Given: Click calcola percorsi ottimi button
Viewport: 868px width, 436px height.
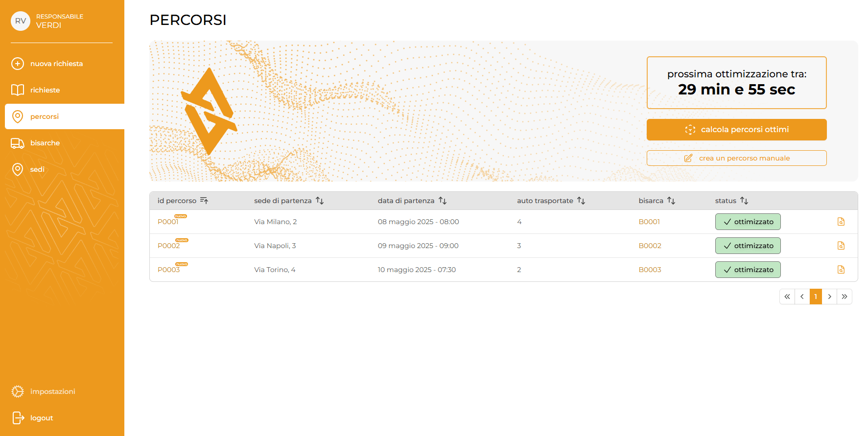Looking at the screenshot, I should 736,130.
